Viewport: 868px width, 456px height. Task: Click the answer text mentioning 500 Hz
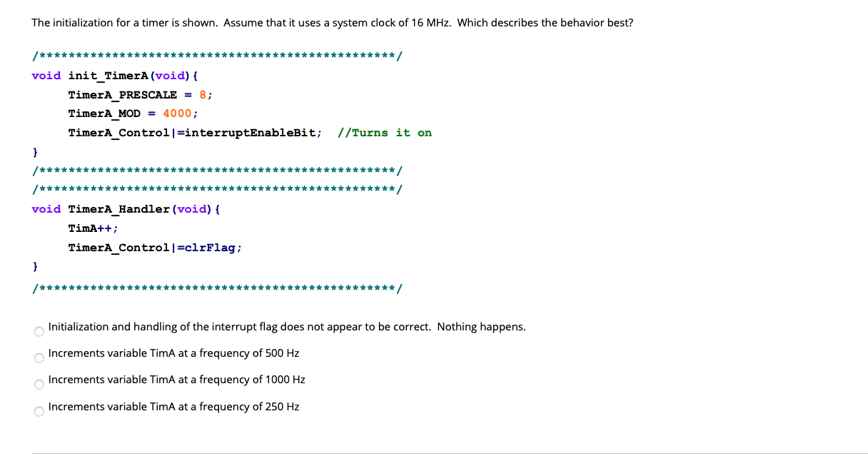[173, 353]
